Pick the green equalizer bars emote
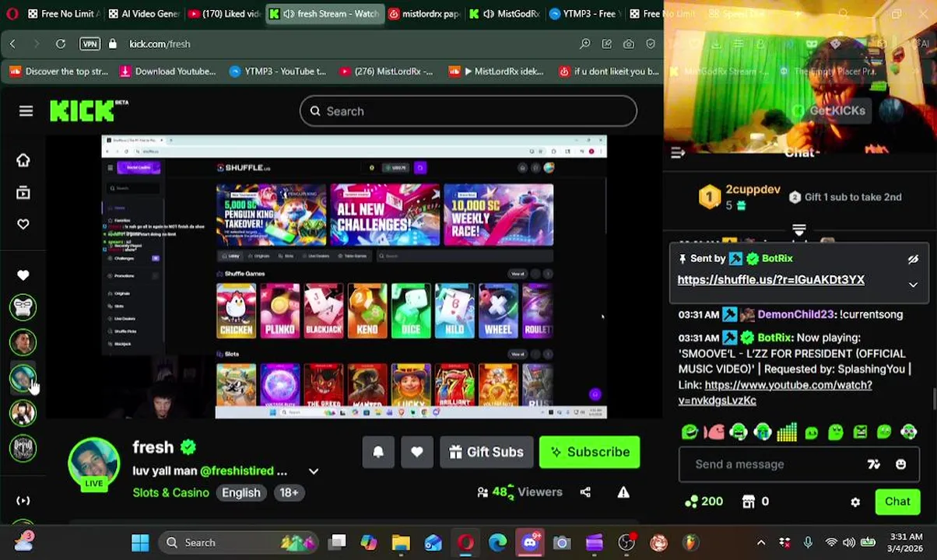This screenshot has width=937, height=560. pos(787,432)
